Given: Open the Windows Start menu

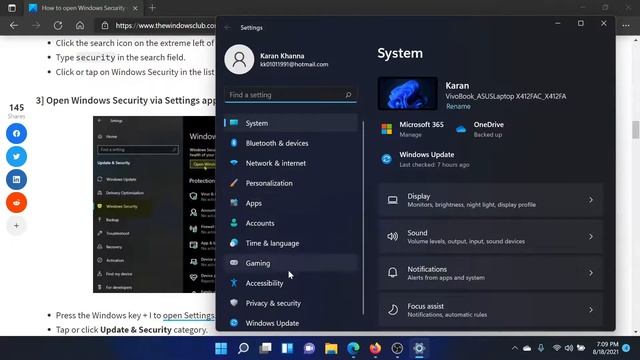Looking at the screenshot, I should (221, 348).
